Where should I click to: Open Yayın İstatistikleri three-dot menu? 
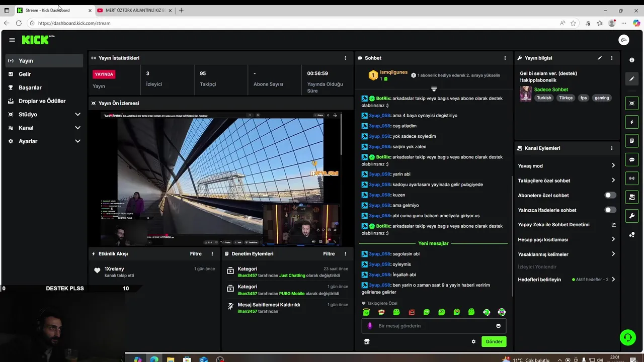pyautogui.click(x=345, y=58)
